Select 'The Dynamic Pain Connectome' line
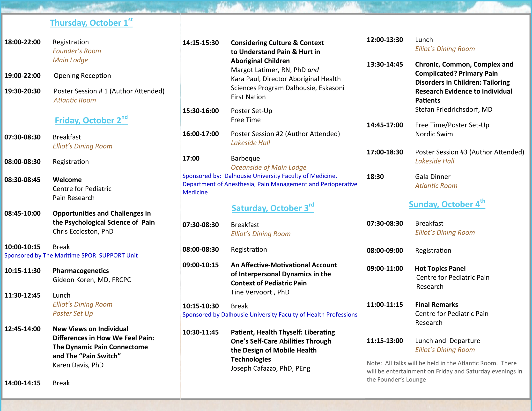532x411 pixels. click(100, 347)
